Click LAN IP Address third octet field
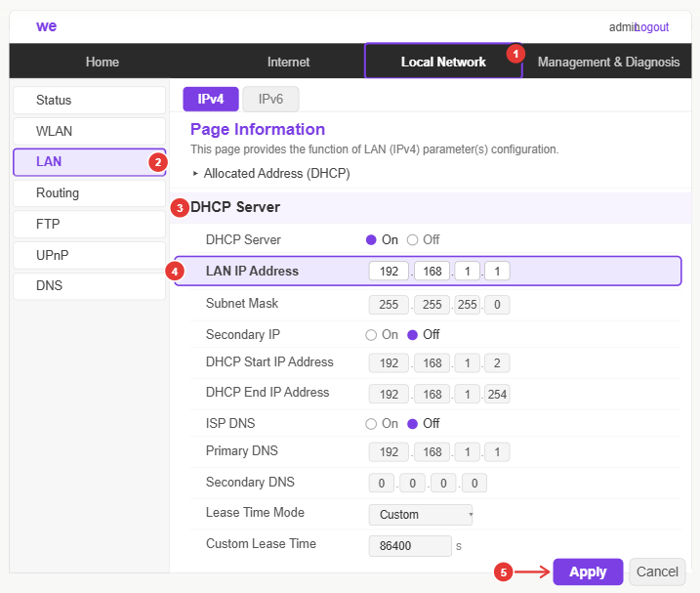 (467, 272)
